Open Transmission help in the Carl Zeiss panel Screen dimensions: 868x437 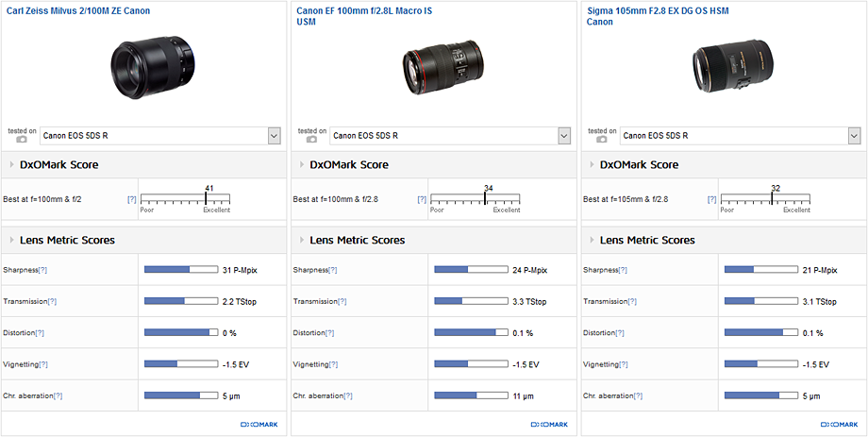[x=52, y=302]
